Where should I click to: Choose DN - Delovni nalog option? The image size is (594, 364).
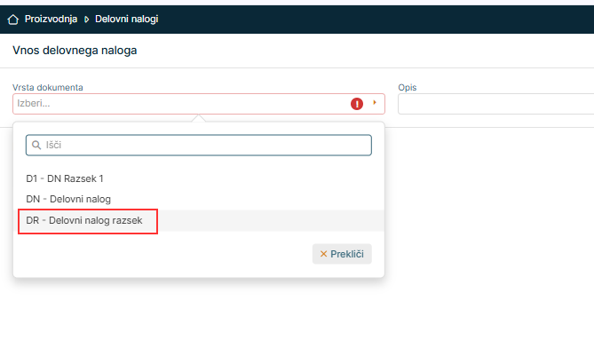68,199
